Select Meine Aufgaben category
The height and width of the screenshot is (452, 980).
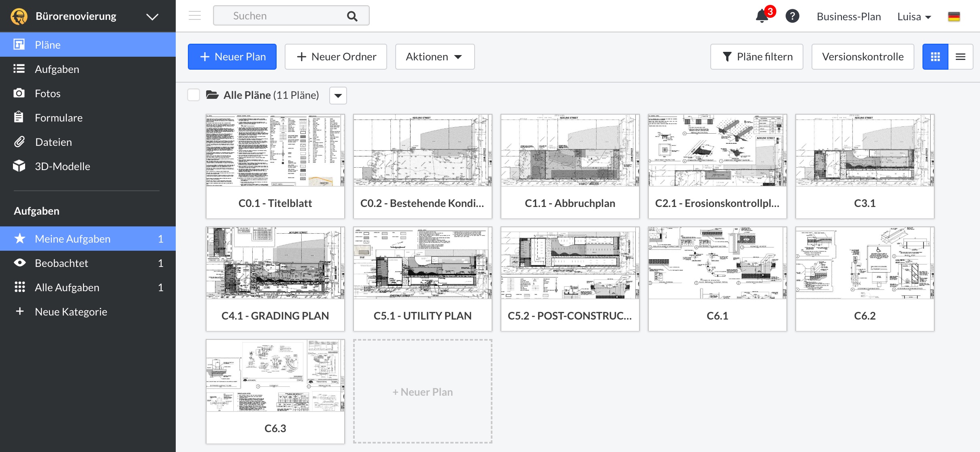[88, 239]
